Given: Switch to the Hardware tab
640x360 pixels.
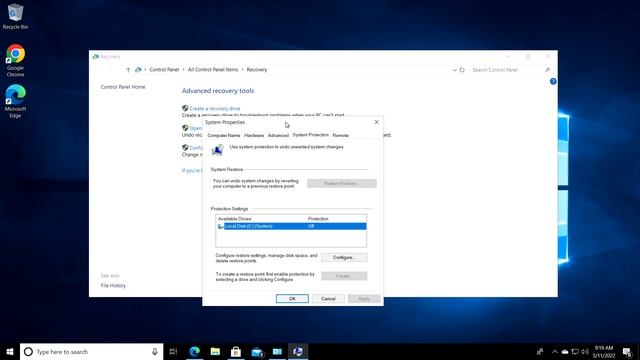Looking at the screenshot, I should click(x=254, y=135).
